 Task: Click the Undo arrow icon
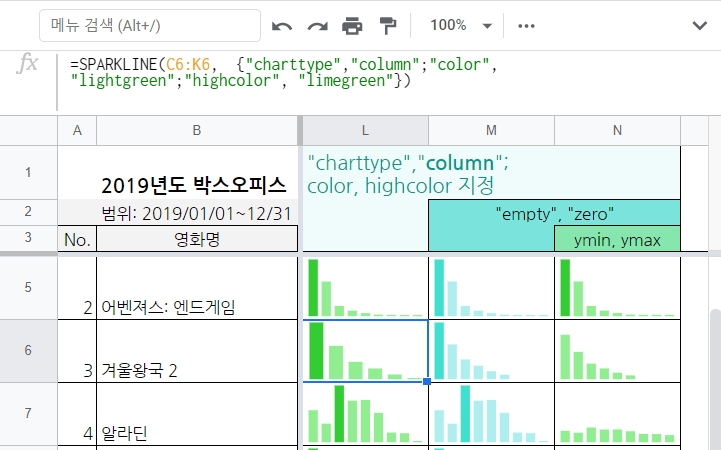[283, 25]
